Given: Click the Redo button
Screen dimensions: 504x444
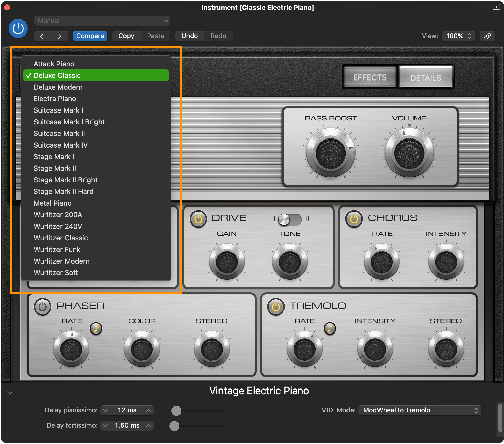Looking at the screenshot, I should pyautogui.click(x=218, y=36).
